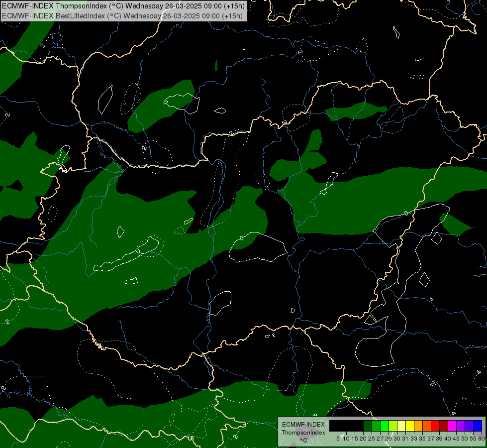Select the yellow-green 29–30 legend swatch

393,426
